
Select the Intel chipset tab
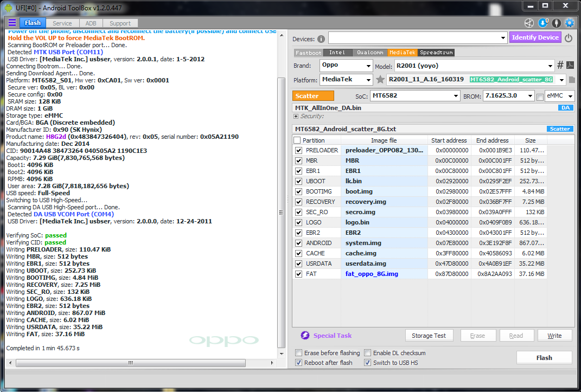pyautogui.click(x=337, y=53)
